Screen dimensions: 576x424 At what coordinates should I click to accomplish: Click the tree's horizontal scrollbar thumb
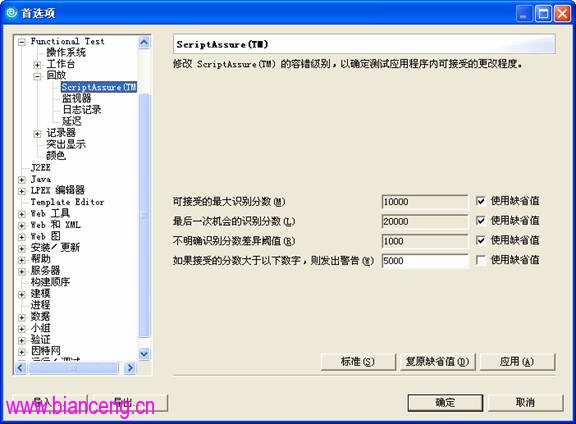coord(73,368)
